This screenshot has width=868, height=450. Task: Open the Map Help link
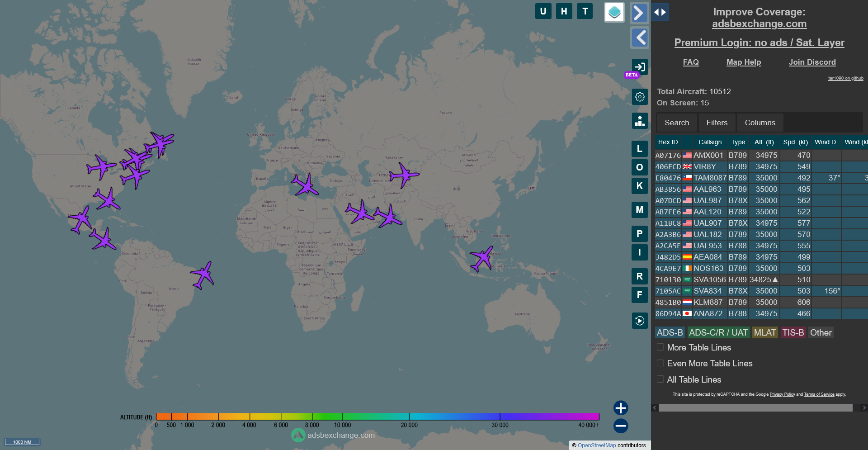[x=744, y=62]
